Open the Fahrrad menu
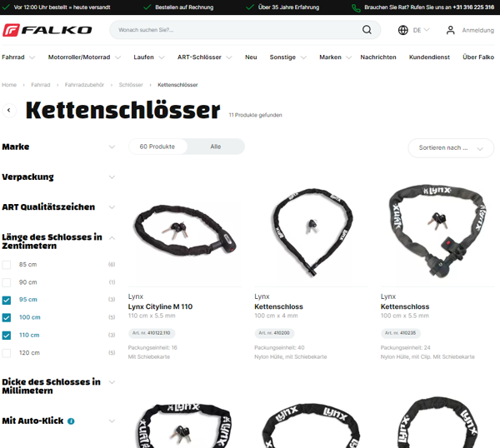Viewport: 500px width, 448px height. pyautogui.click(x=18, y=57)
